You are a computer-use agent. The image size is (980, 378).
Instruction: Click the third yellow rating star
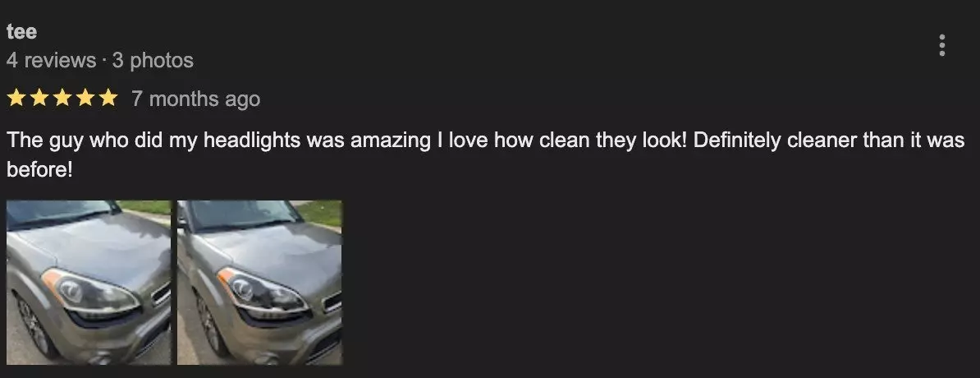point(62,99)
